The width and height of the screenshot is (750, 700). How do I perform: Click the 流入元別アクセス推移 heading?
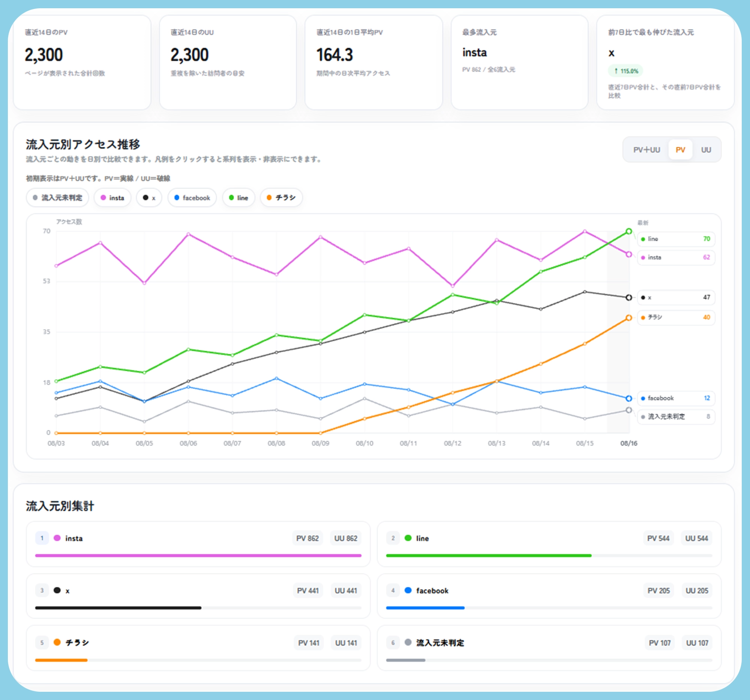click(x=82, y=144)
